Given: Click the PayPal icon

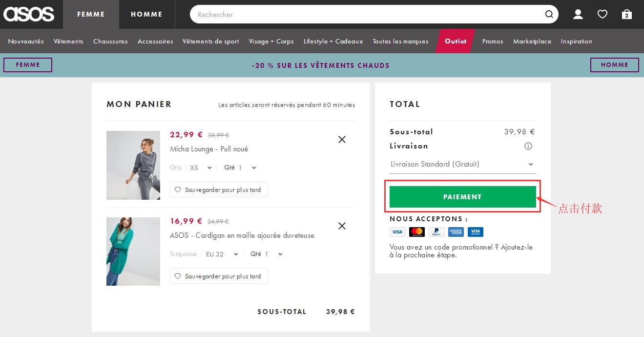Looking at the screenshot, I should (436, 232).
